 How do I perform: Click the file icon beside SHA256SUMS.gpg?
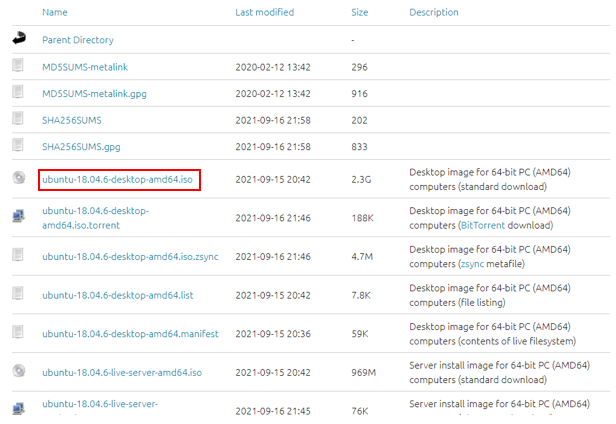pos(18,145)
